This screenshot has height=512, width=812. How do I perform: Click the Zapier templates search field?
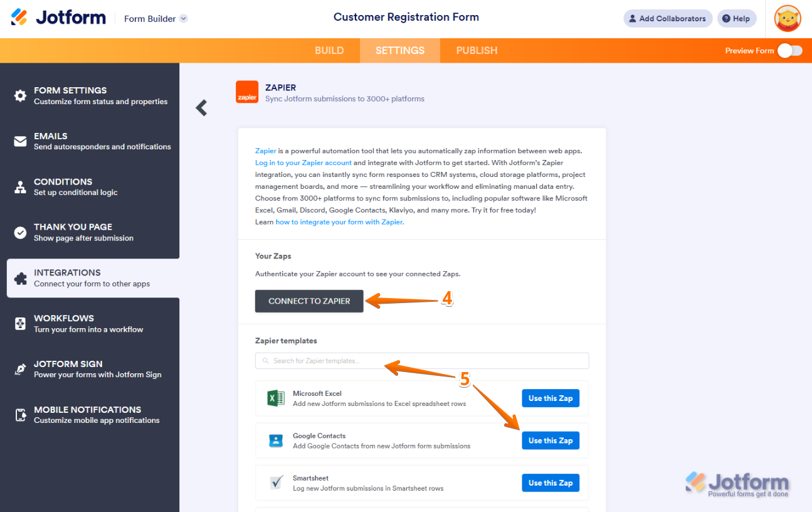(421, 361)
